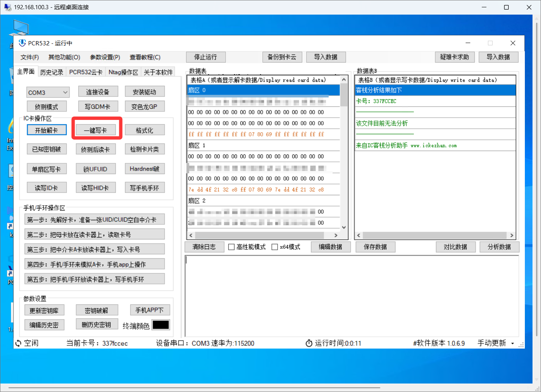
Task: Select the 主界面 tab
Action: (26, 71)
